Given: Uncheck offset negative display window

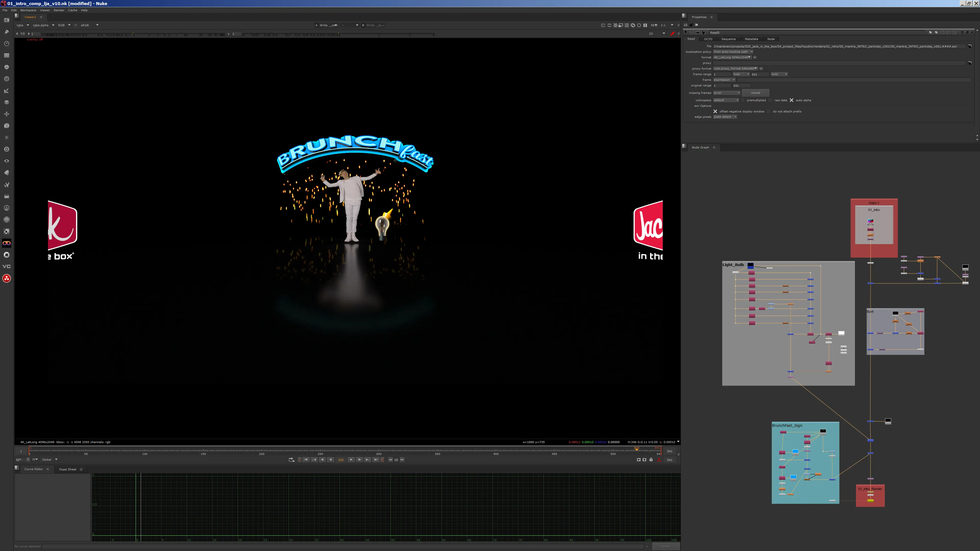Looking at the screenshot, I should (715, 111).
